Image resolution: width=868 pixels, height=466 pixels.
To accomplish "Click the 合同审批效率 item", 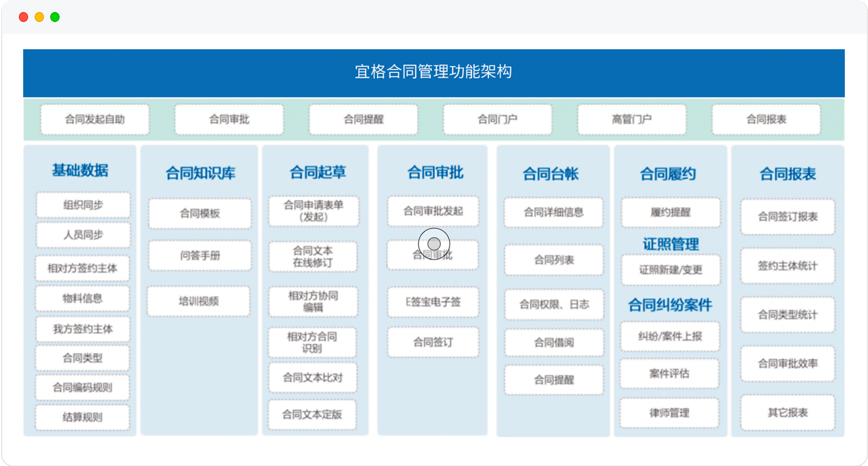I will pyautogui.click(x=788, y=364).
